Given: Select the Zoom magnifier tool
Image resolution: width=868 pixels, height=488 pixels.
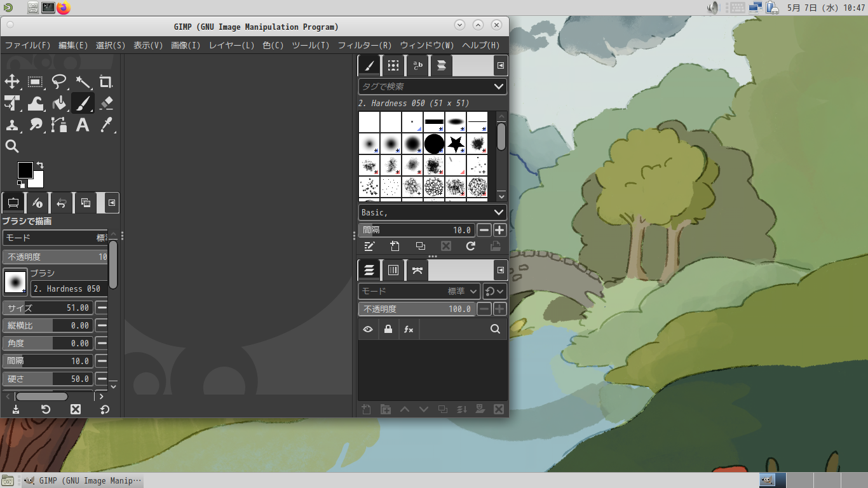Looking at the screenshot, I should tap(12, 146).
